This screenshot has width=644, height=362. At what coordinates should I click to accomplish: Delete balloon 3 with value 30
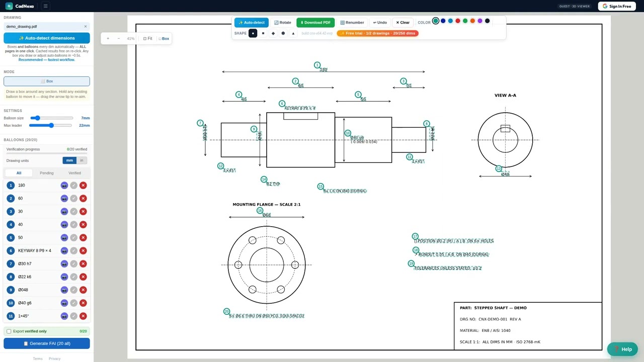(83, 212)
